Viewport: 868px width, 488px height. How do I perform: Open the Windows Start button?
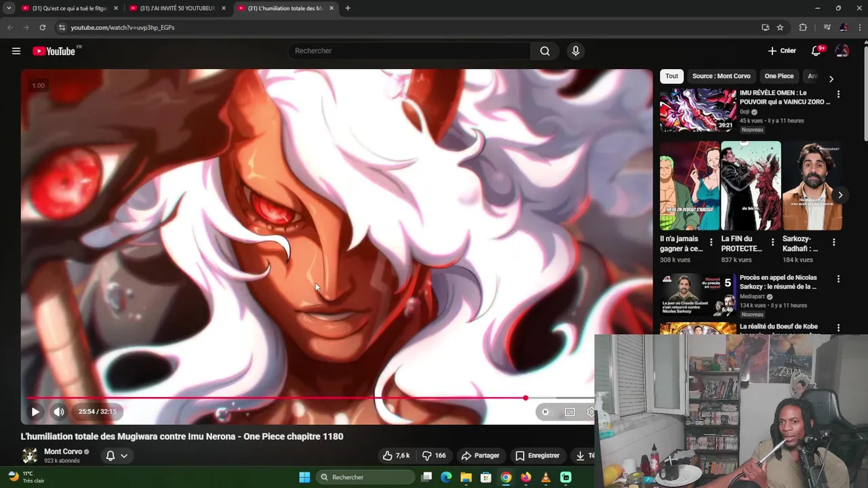(x=304, y=477)
